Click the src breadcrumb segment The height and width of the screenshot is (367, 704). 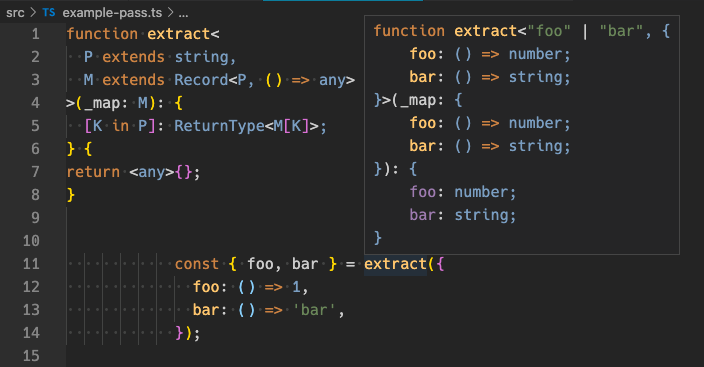[15, 13]
